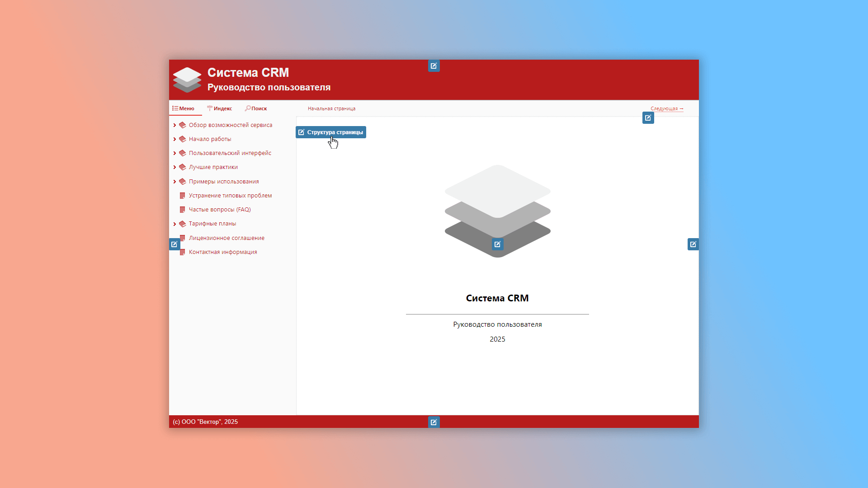Expand Пользовательский интерфейс tree node
Screen dimensions: 868x488
175,153
